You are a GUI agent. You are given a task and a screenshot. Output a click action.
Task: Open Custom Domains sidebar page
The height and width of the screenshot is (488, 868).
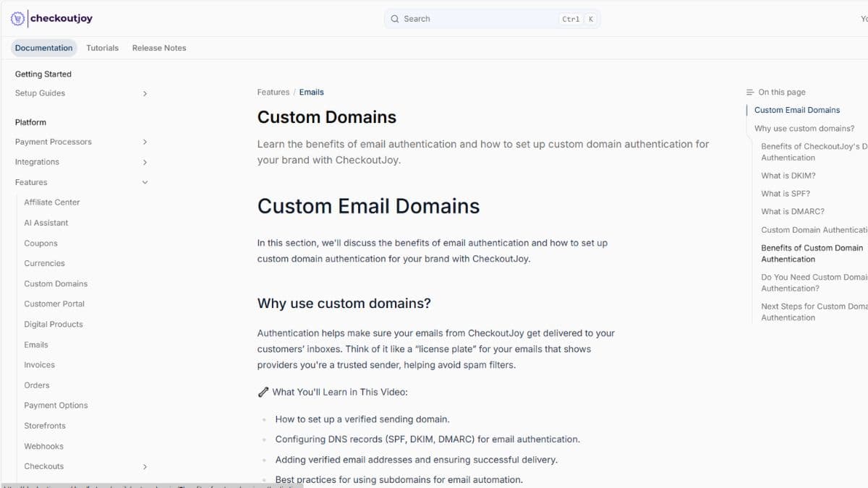[x=56, y=284]
